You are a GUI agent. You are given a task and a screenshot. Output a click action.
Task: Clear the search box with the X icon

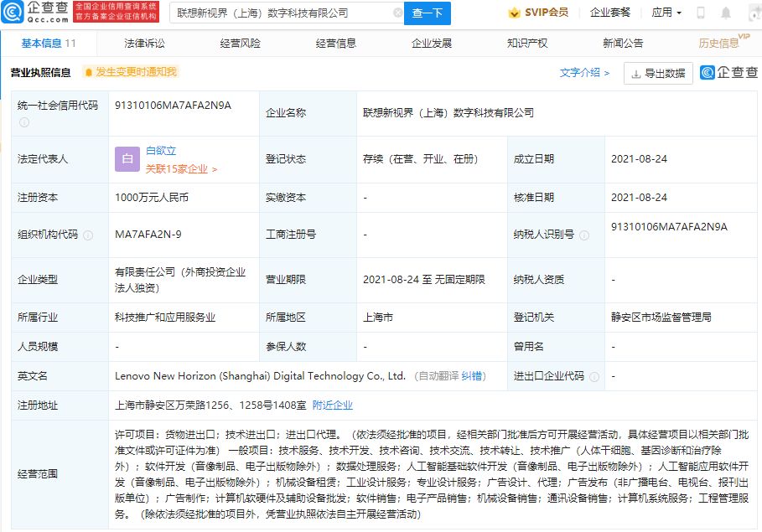(397, 13)
